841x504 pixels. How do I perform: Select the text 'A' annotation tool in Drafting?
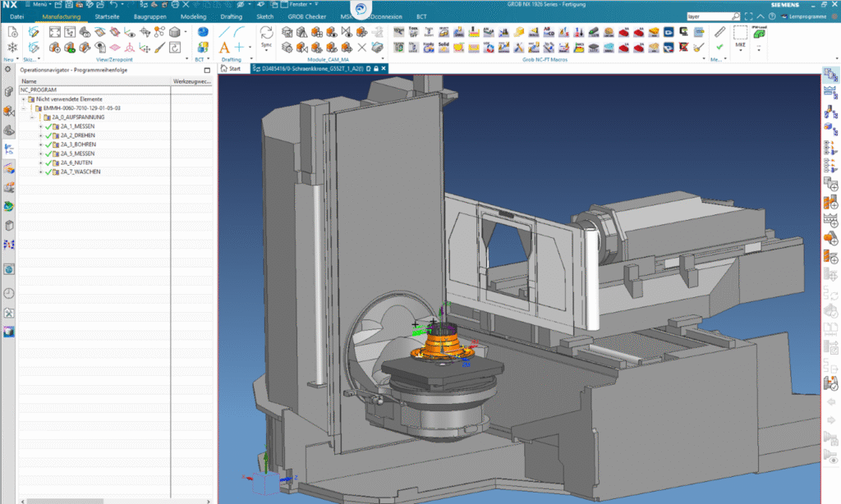coord(224,48)
